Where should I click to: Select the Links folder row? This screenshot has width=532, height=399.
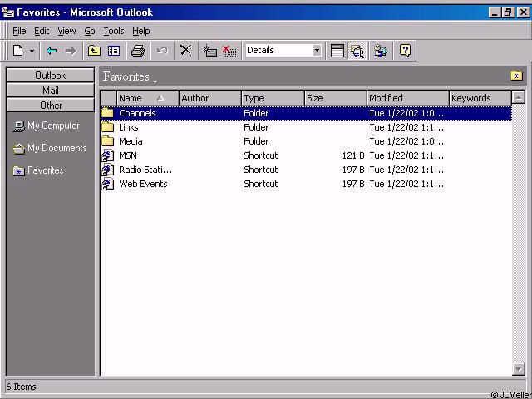306,127
